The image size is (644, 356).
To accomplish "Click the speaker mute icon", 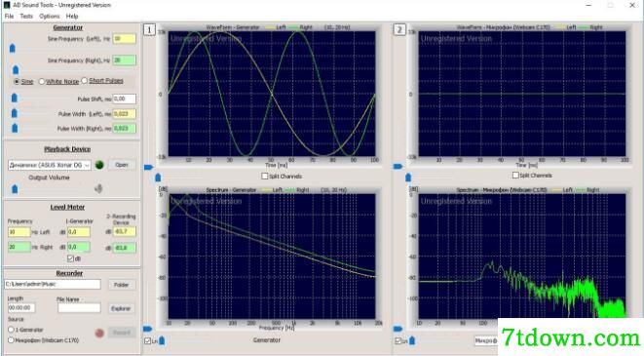I will click(x=98, y=188).
